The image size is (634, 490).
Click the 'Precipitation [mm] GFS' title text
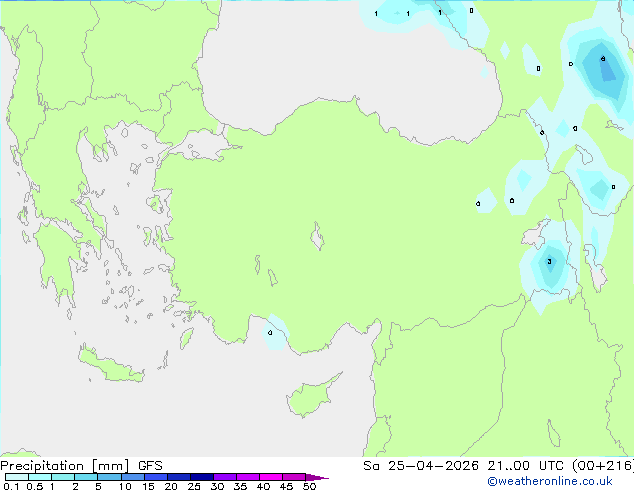(x=81, y=466)
